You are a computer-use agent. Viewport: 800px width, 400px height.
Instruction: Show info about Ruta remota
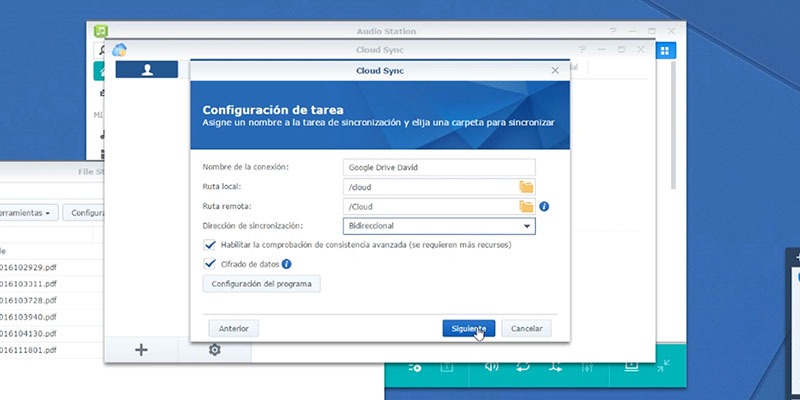tap(544, 207)
